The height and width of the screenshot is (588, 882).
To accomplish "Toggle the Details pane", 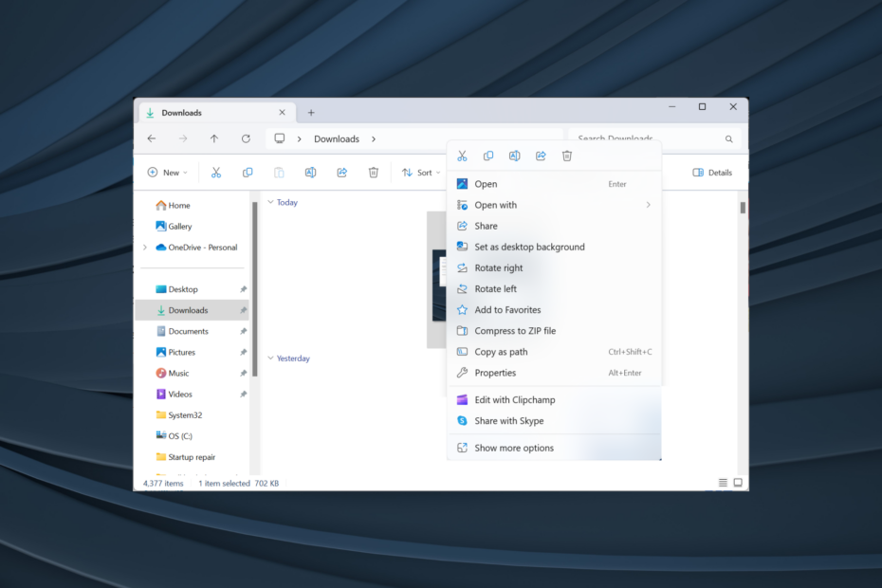I will pyautogui.click(x=712, y=172).
